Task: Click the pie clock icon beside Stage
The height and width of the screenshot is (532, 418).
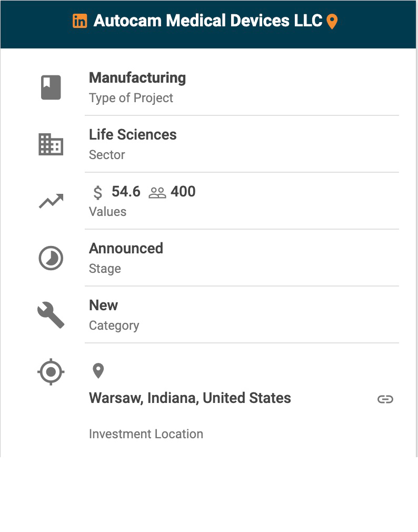Action: pyautogui.click(x=51, y=258)
